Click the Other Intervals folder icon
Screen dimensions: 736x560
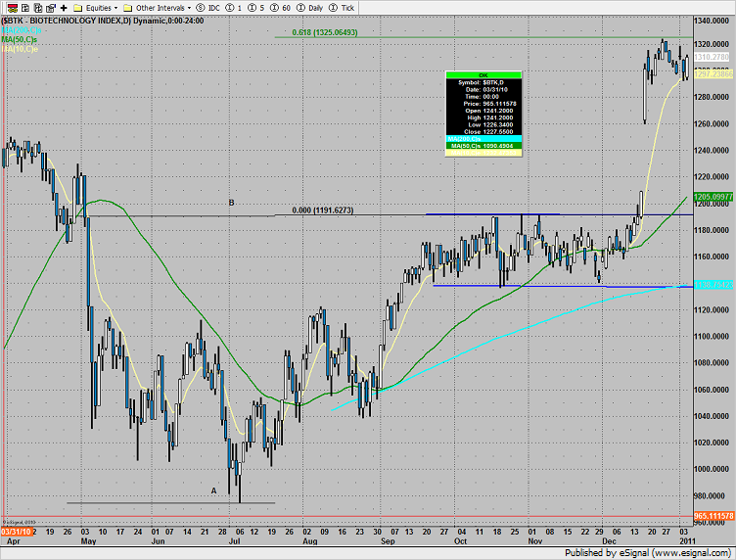[128, 6]
